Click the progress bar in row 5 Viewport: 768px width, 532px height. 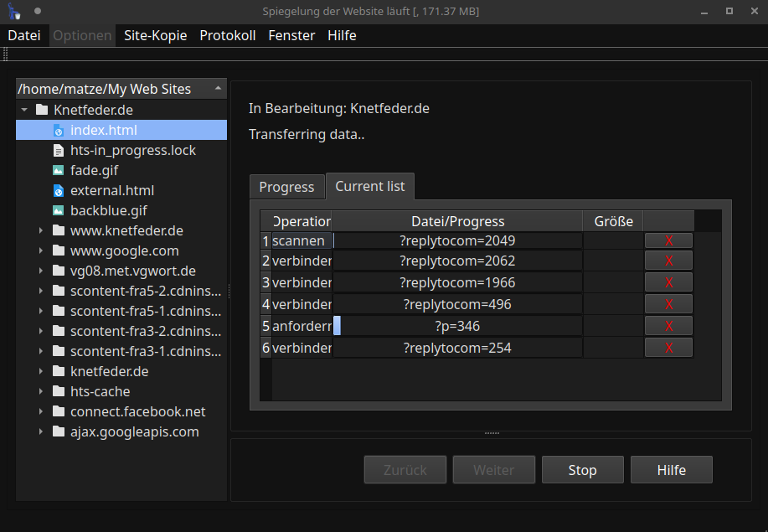(x=337, y=326)
